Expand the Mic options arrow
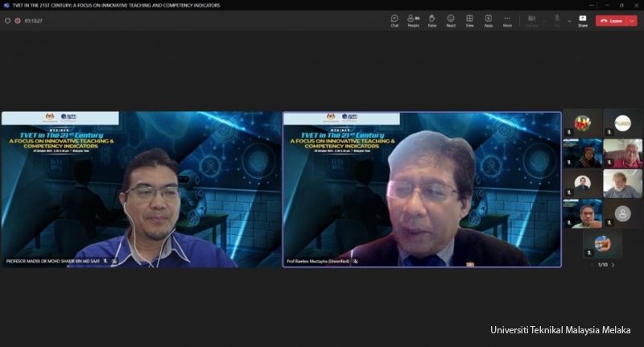The width and height of the screenshot is (644, 347). (x=569, y=20)
